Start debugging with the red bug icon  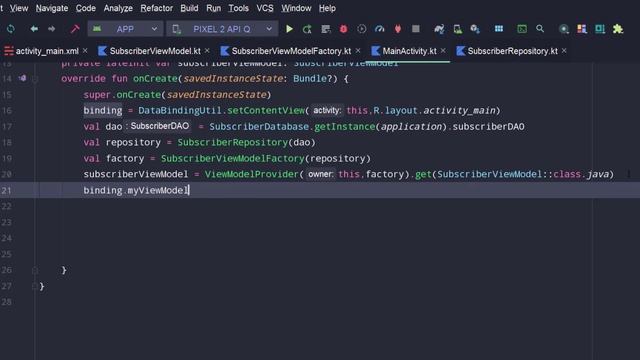click(x=344, y=29)
